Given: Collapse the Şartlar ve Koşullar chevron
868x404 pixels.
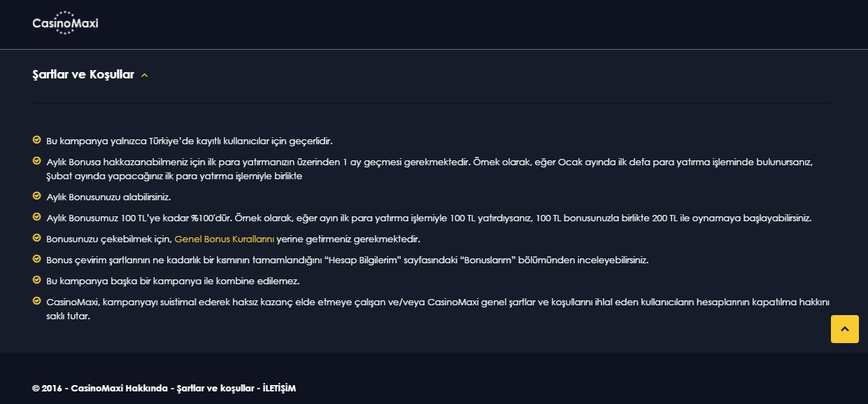Looking at the screenshot, I should (x=145, y=75).
